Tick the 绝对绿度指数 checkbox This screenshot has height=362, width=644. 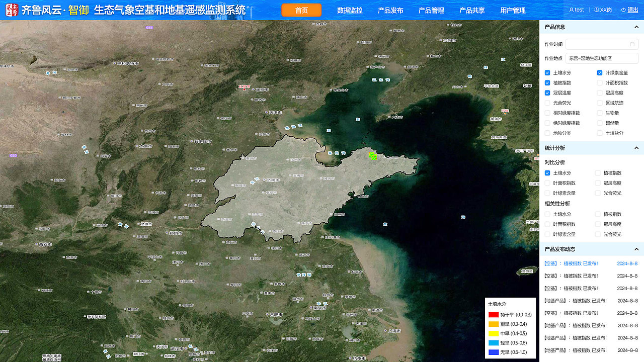coord(547,123)
